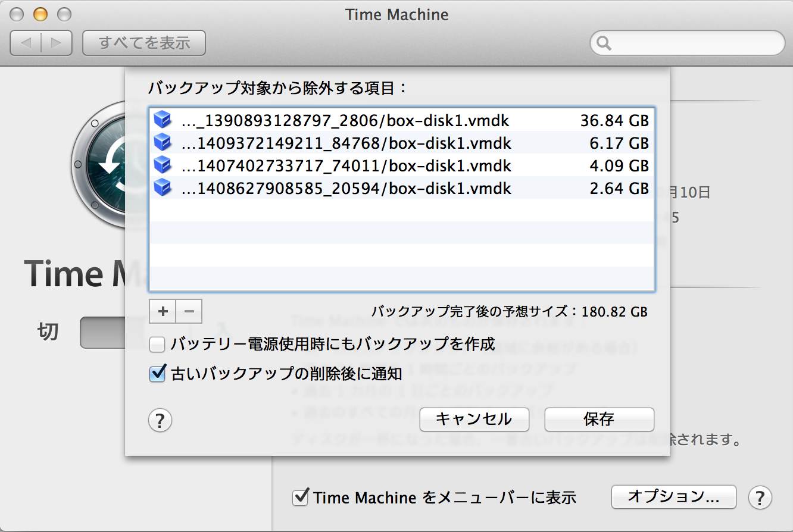Click the バックアップ完了後の予想サイズ：180.82 GB text

coord(510,311)
